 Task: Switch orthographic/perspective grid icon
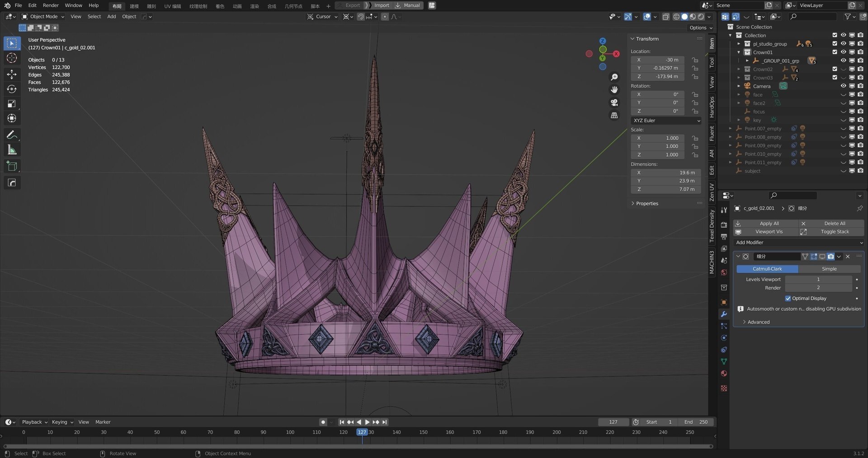point(614,116)
